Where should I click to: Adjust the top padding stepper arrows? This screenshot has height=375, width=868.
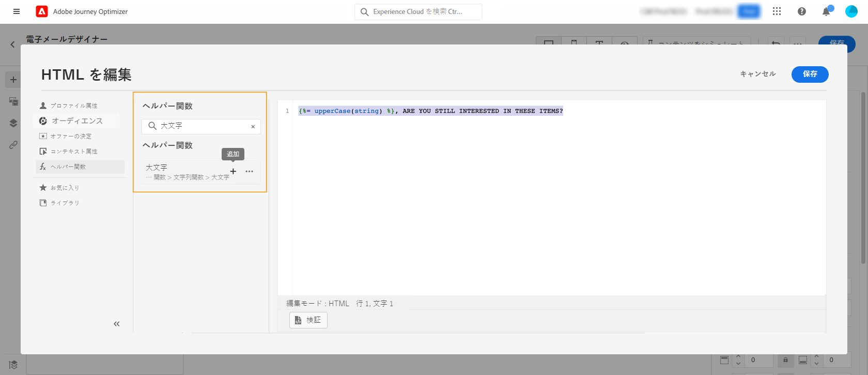[738, 360]
